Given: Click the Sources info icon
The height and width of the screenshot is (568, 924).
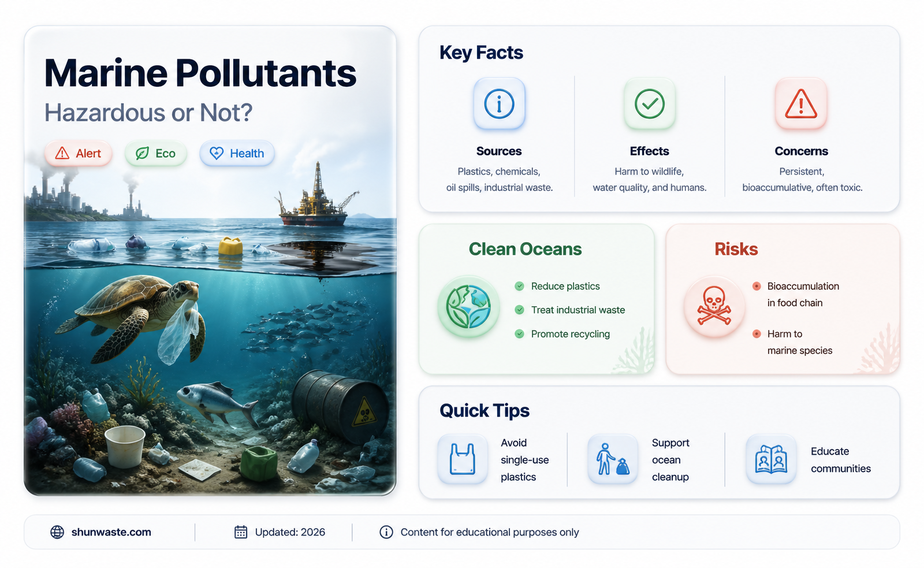Looking at the screenshot, I should (500, 104).
